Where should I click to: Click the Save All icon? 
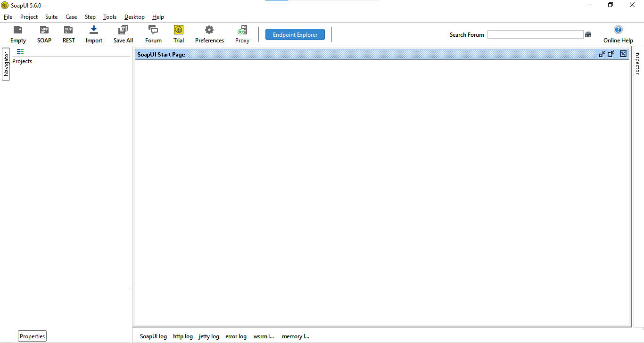tap(123, 30)
